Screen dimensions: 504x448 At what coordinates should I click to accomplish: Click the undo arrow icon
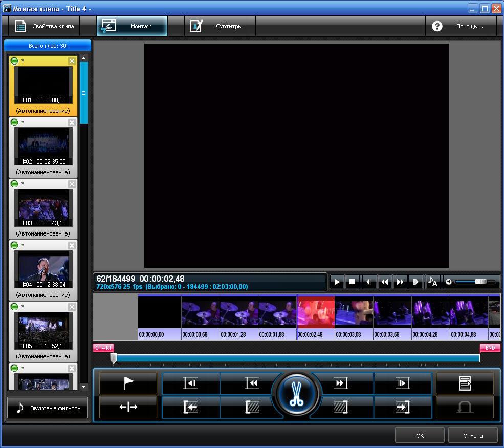coord(465,407)
